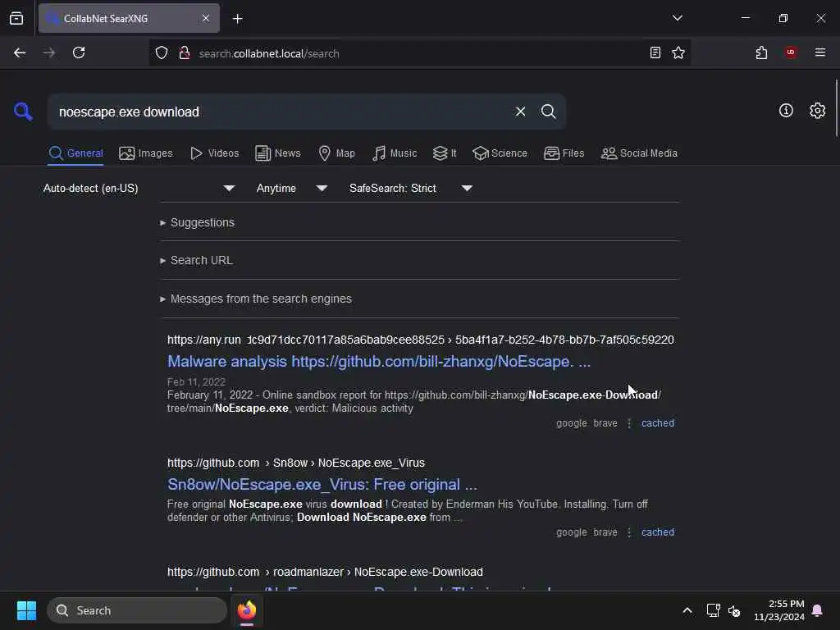Open the Malware analysis any.run result
This screenshot has width=840, height=630.
379,362
